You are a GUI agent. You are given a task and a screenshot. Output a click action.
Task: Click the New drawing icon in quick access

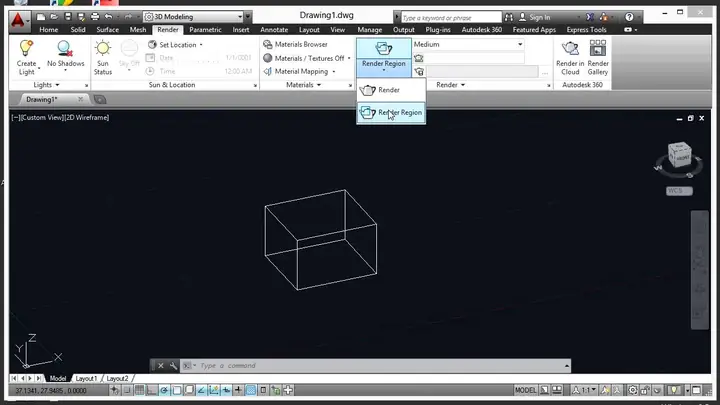[41, 17]
